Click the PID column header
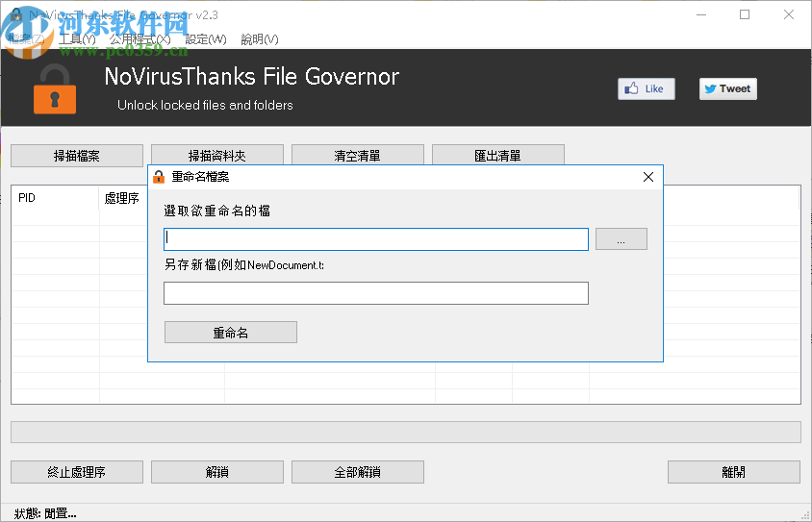This screenshot has height=522, width=812. (55, 198)
